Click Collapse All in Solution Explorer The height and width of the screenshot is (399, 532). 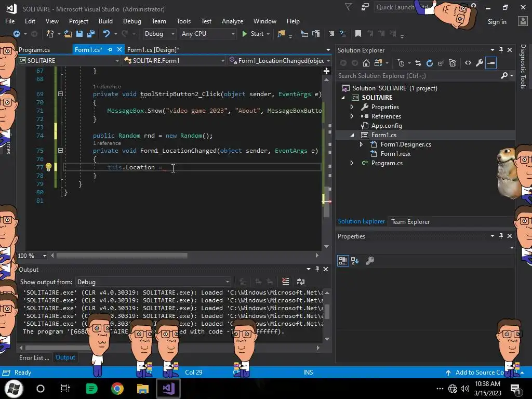(441, 63)
